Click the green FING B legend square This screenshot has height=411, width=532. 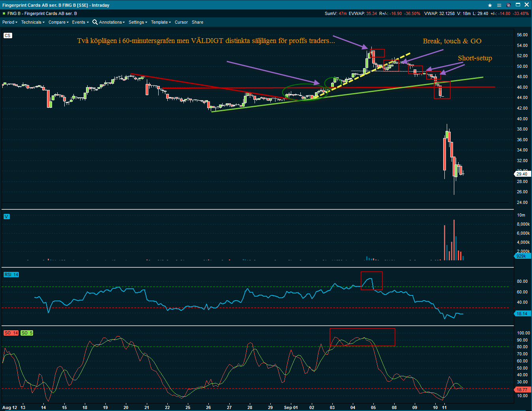4,13
